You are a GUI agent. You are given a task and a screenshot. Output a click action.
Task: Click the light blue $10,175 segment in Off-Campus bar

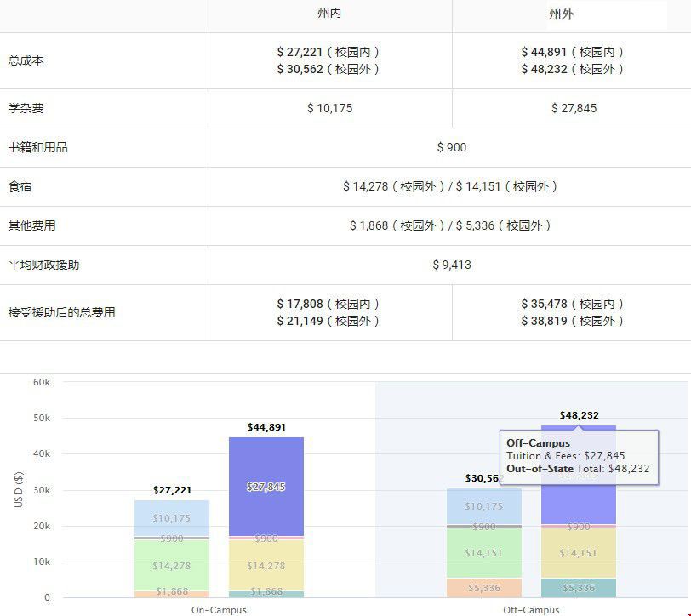(x=484, y=506)
